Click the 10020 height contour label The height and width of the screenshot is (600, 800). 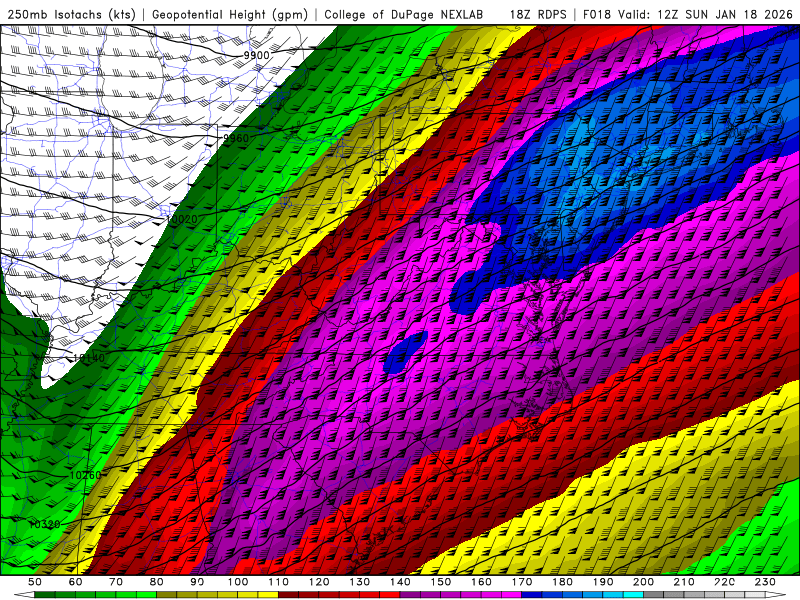[182, 219]
